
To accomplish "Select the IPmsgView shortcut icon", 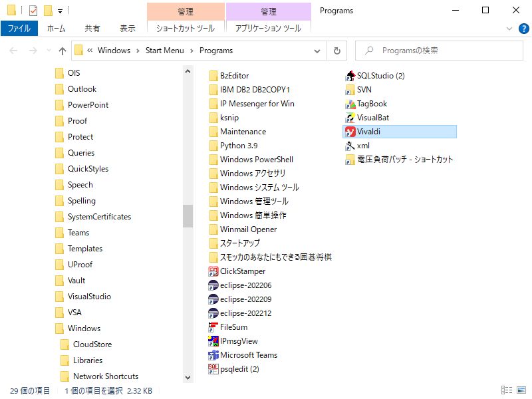I will [x=213, y=341].
